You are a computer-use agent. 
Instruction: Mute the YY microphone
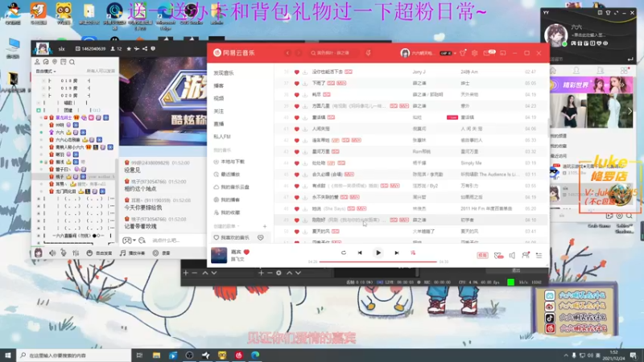pos(64,253)
